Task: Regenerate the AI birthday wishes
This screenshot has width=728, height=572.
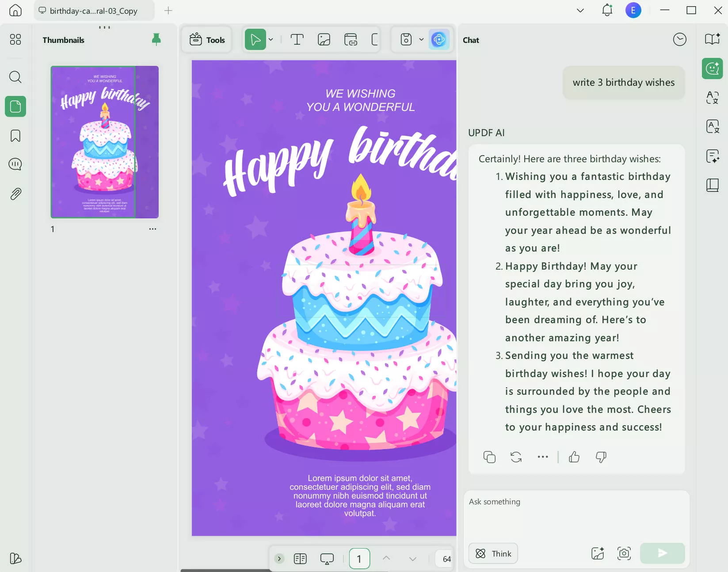Action: [x=516, y=457]
